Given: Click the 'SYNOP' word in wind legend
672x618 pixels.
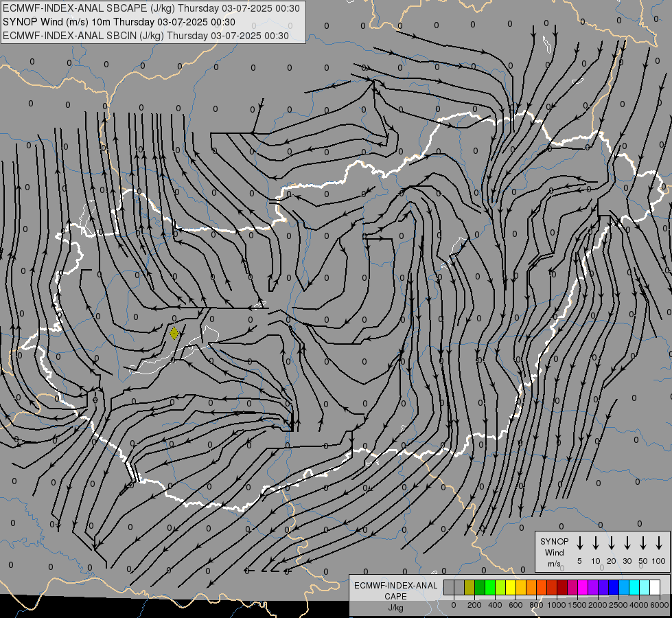Looking at the screenshot, I should [554, 541].
